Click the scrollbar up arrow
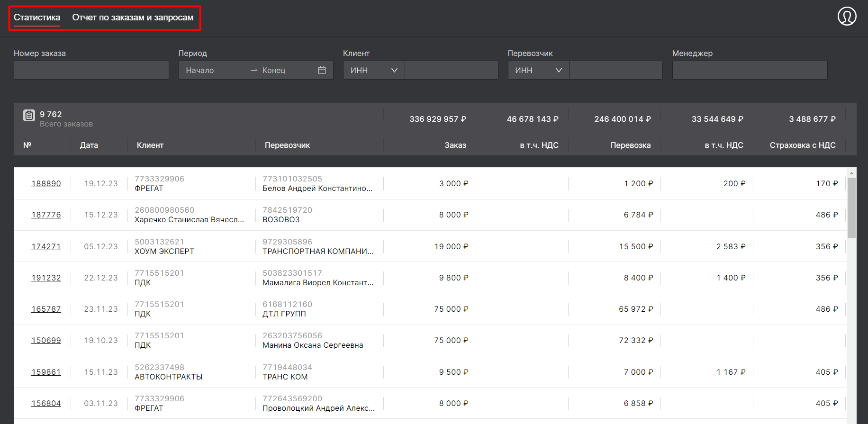868x424 pixels. pyautogui.click(x=851, y=173)
